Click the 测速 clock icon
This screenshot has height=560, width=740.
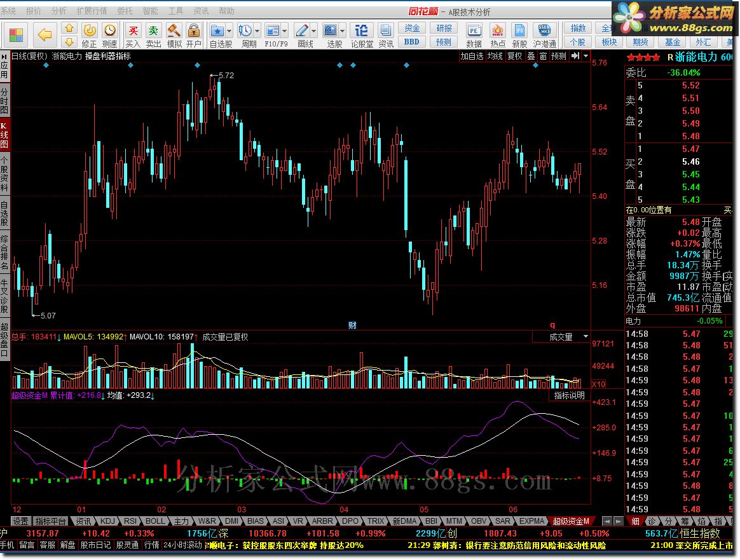pos(110,31)
